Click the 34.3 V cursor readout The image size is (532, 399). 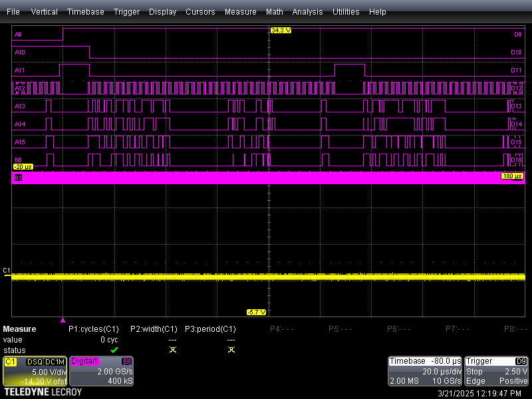pos(281,31)
